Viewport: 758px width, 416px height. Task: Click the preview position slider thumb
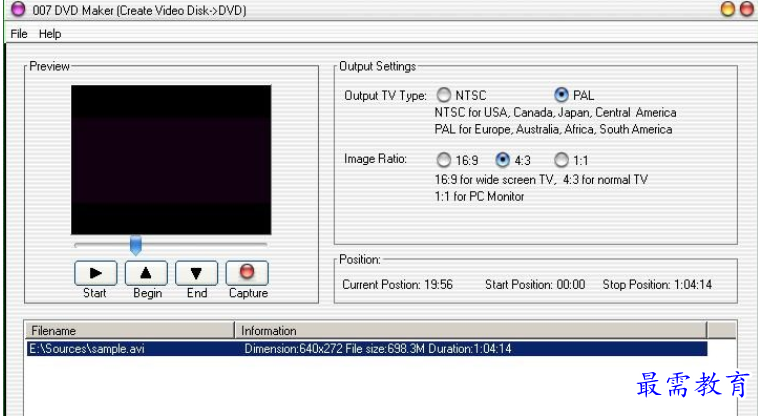click(136, 245)
